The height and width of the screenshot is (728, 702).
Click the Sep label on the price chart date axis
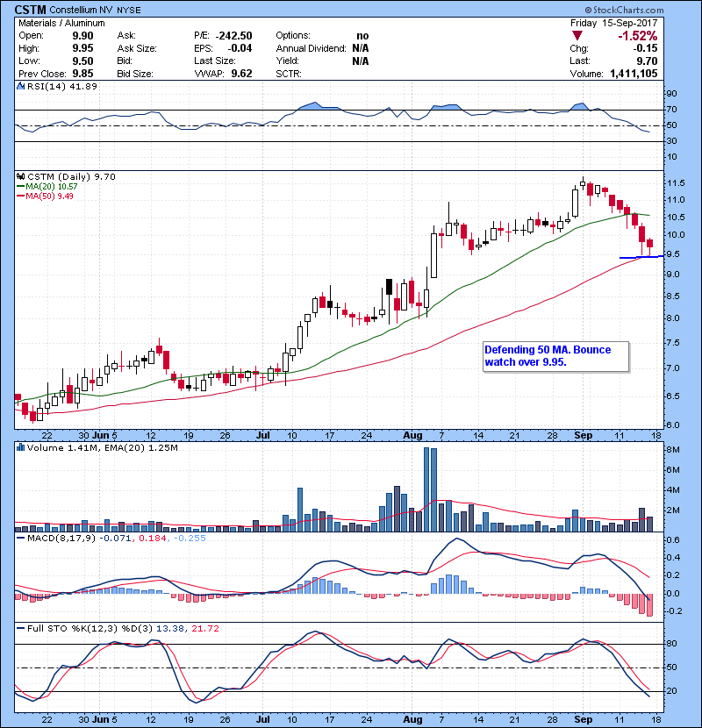click(x=583, y=436)
